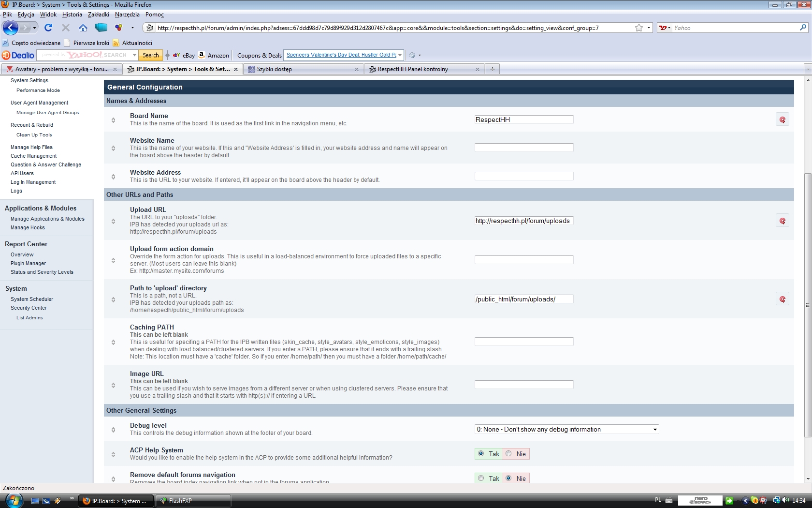Select 'Nie' for ACP Help System

coord(509,454)
